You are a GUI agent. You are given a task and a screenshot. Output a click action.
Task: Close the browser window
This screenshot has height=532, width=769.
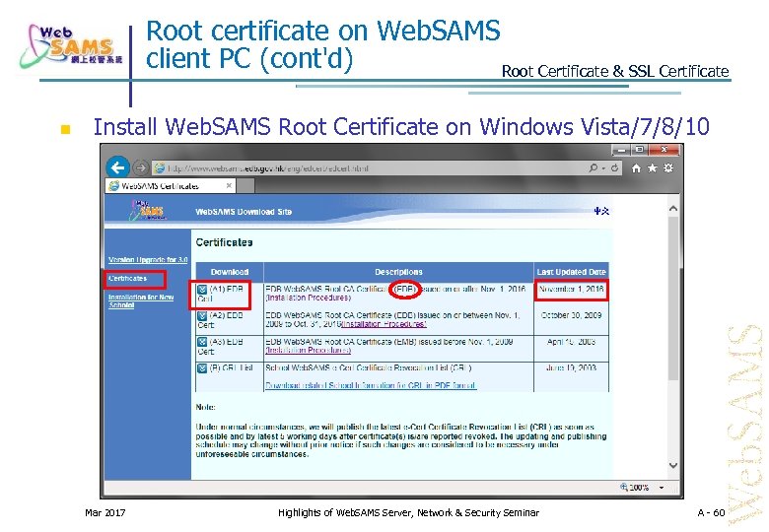[x=664, y=150]
